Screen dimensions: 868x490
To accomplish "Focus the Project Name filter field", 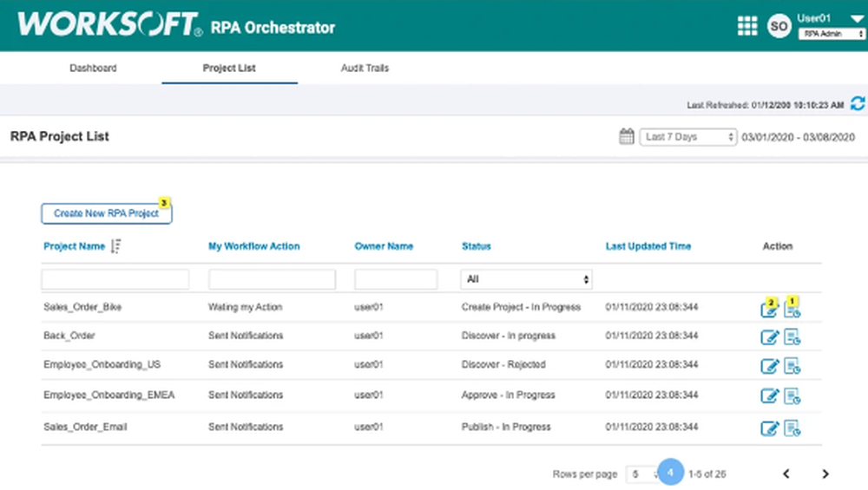I will point(115,279).
